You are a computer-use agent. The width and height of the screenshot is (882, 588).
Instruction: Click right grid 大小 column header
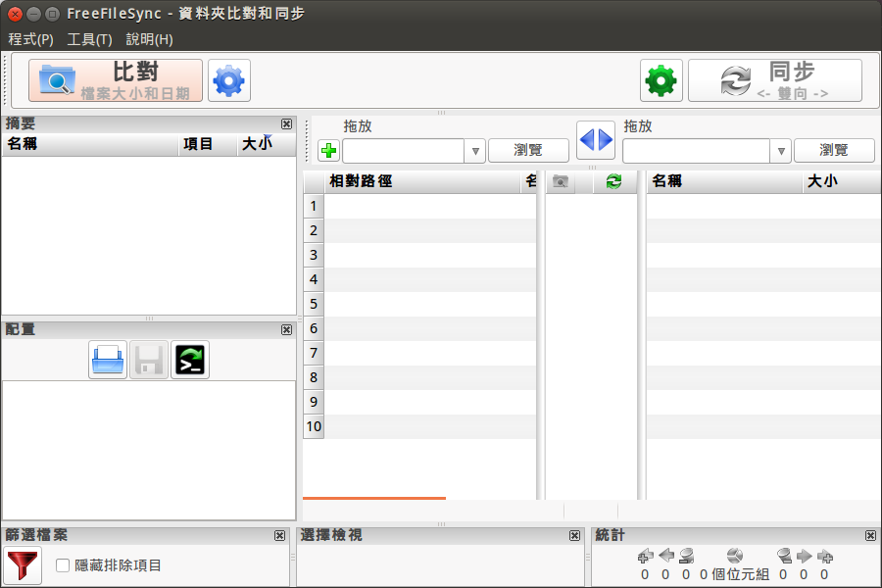842,181
